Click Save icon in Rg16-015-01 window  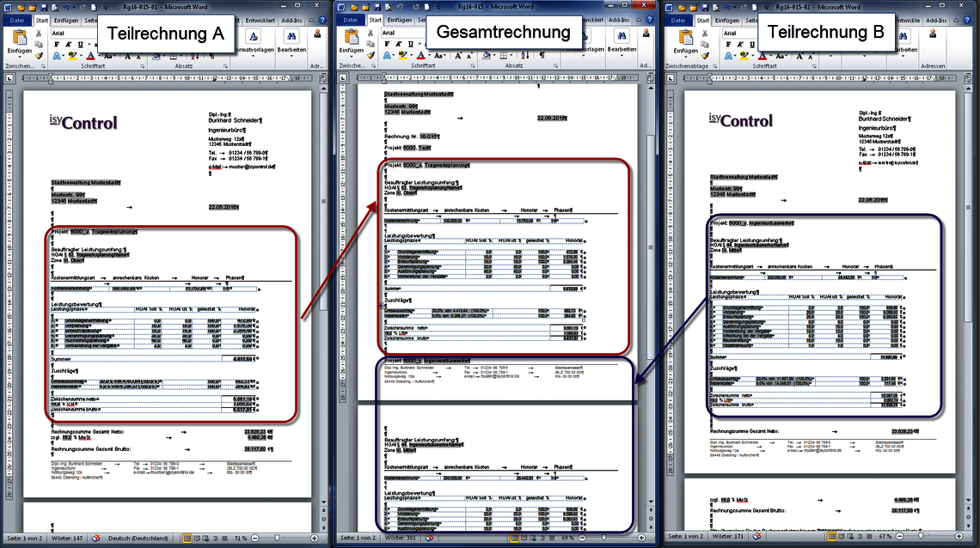coord(44,8)
